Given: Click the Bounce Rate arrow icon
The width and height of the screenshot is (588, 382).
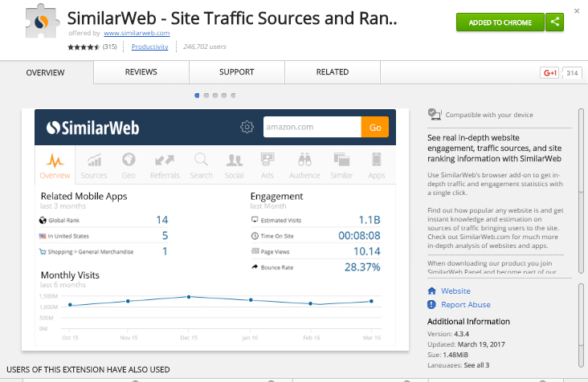Looking at the screenshot, I should tap(255, 267).
